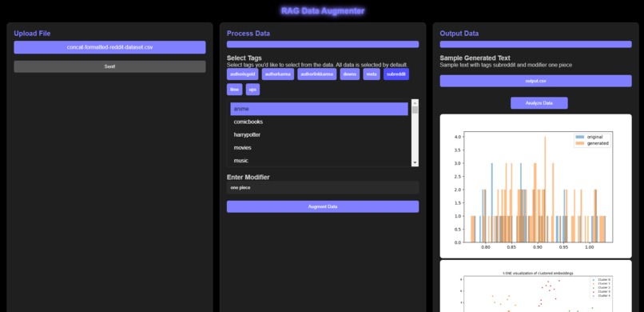
Task: Toggle the authorkarma tag
Action: pyautogui.click(x=277, y=74)
